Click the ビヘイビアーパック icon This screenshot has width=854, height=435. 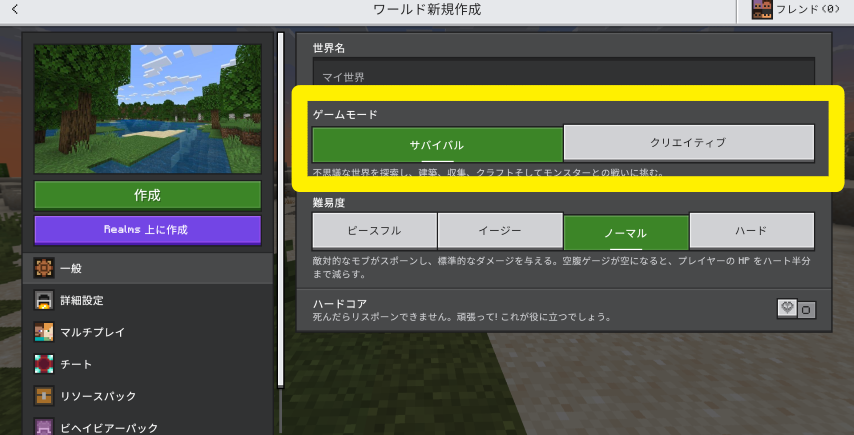pos(44,426)
